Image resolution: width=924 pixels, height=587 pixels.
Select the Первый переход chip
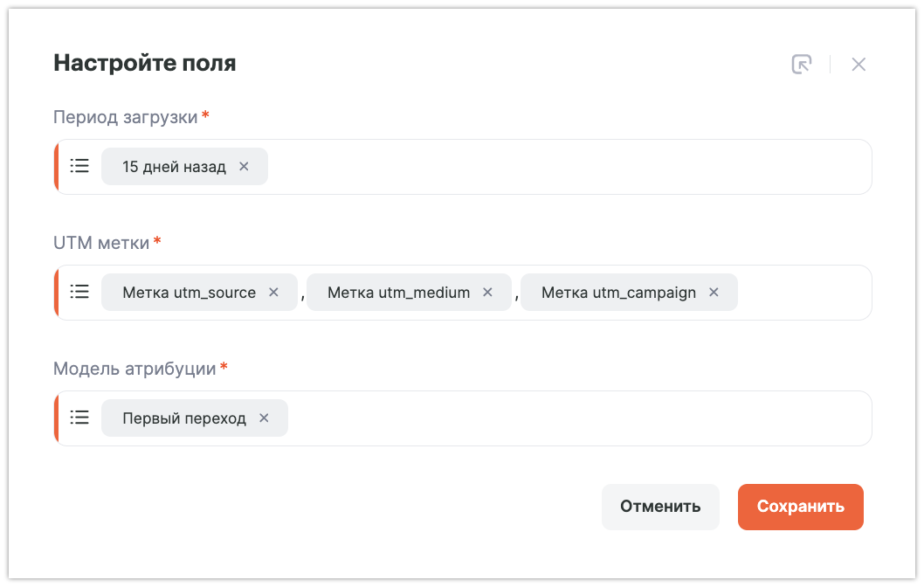(x=184, y=418)
